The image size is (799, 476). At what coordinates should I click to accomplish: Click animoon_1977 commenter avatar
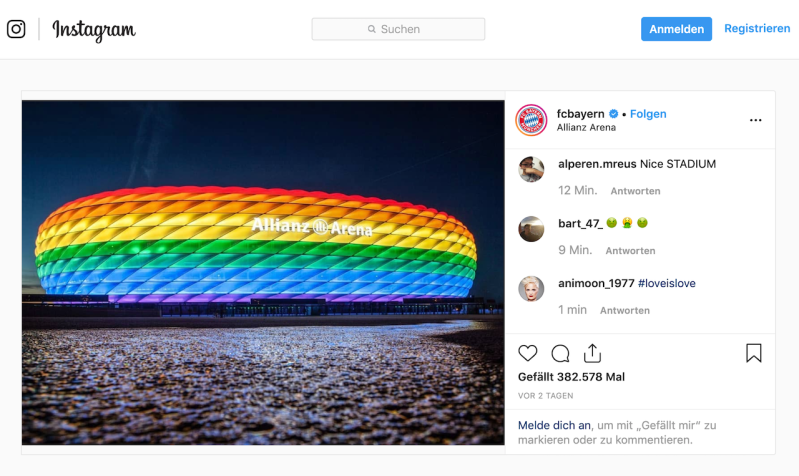coord(531,289)
